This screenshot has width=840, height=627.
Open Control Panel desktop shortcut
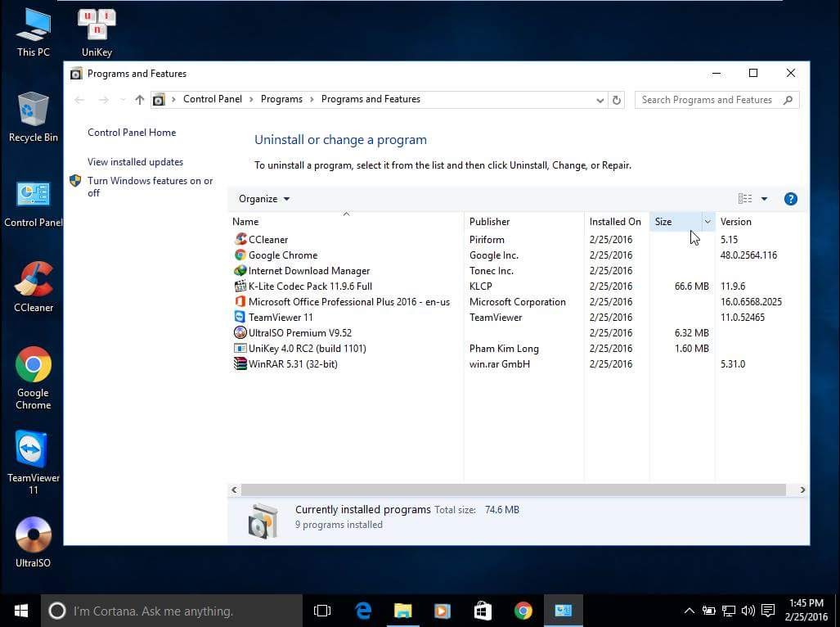tap(34, 204)
